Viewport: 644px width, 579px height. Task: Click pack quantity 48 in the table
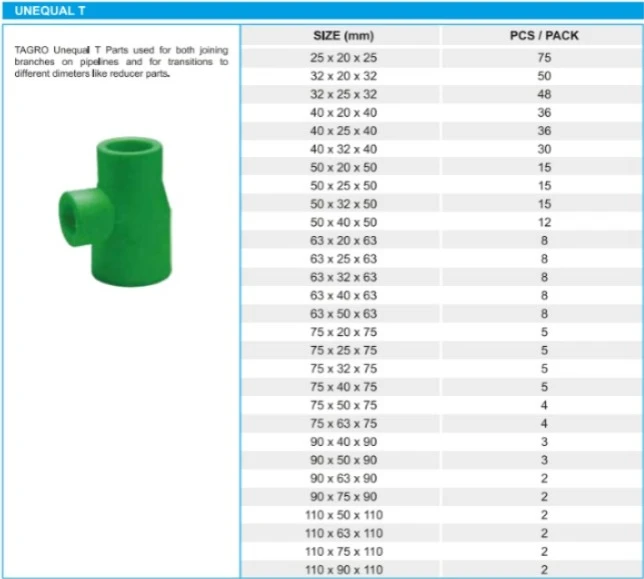click(544, 95)
